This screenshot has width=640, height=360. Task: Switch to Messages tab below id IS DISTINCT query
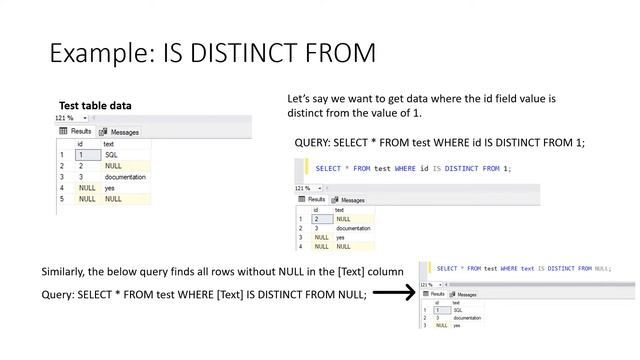click(x=348, y=200)
